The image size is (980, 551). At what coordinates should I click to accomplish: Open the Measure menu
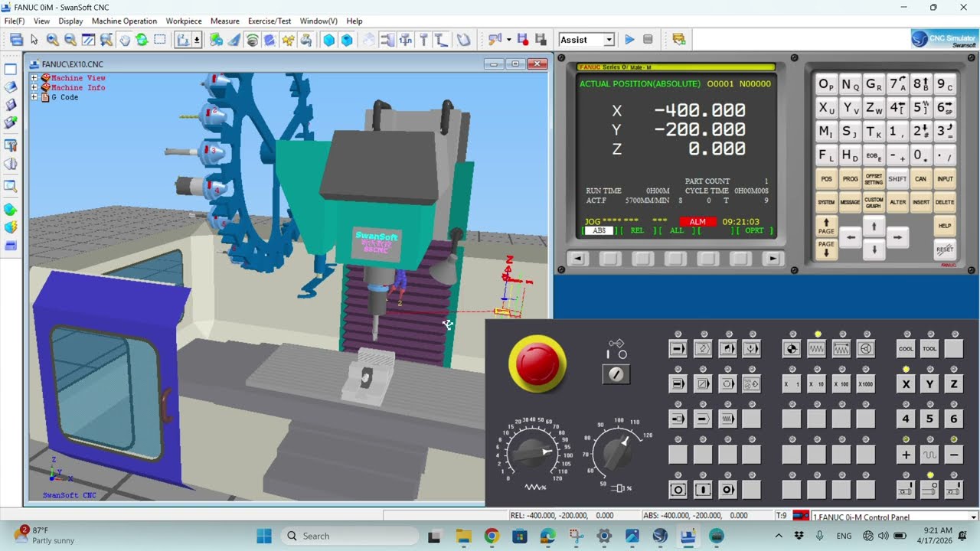pyautogui.click(x=224, y=21)
